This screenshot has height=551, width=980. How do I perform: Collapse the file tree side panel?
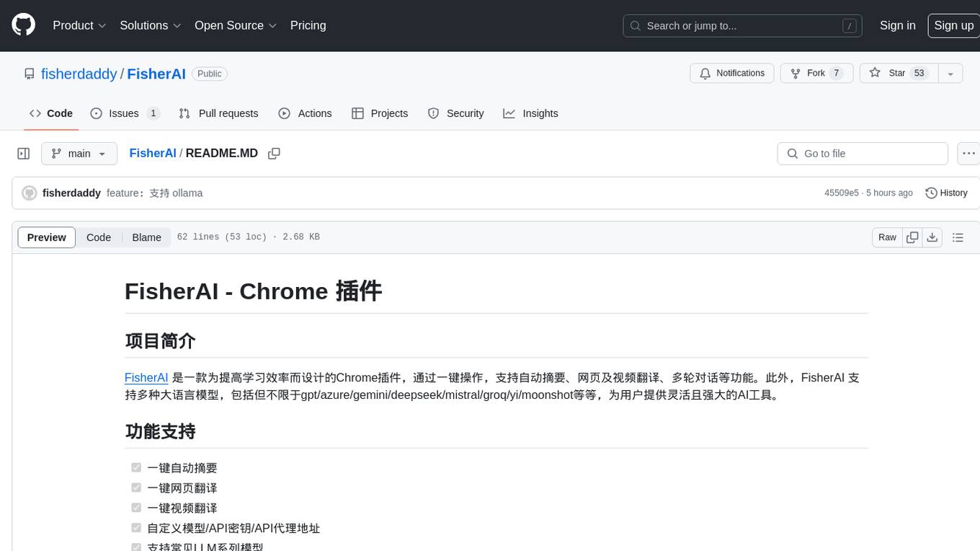point(24,154)
